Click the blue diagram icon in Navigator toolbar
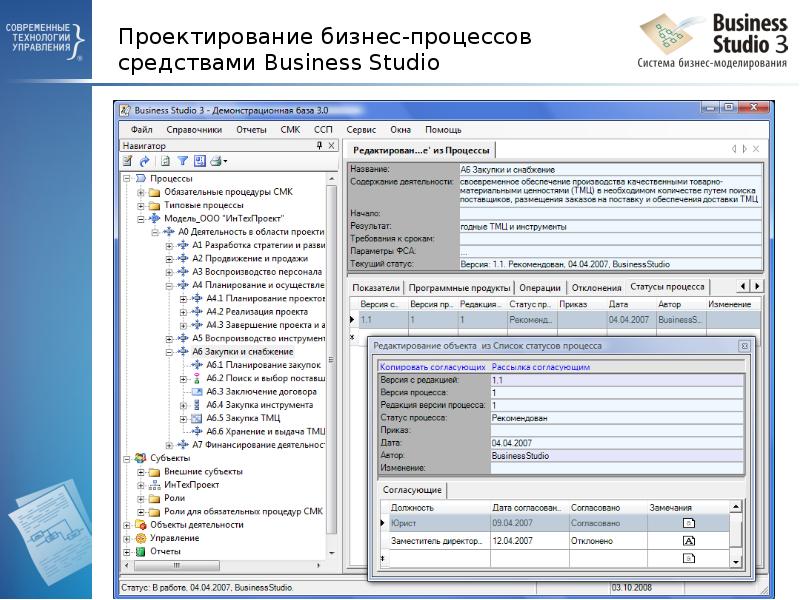Image resolution: width=800 pixels, height=600 pixels. pos(199,161)
